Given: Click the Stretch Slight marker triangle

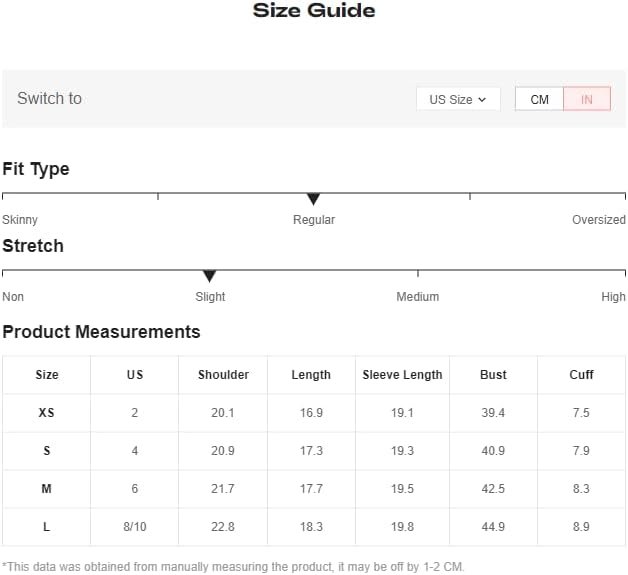Looking at the screenshot, I should pyautogui.click(x=209, y=276).
